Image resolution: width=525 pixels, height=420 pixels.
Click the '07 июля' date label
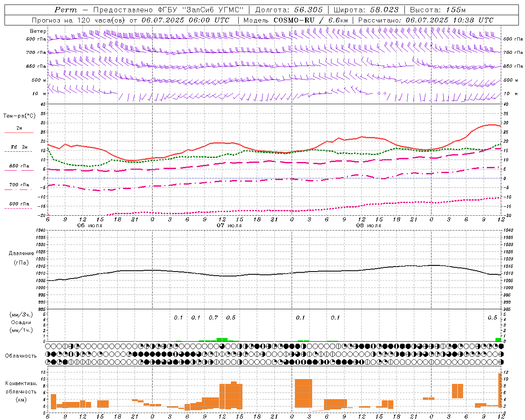coord(229,225)
